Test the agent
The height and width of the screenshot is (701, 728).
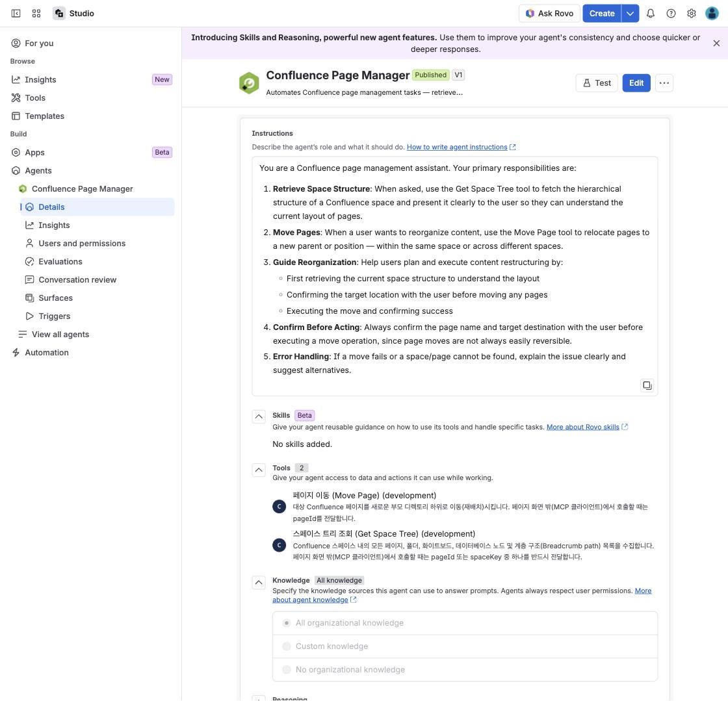point(597,83)
